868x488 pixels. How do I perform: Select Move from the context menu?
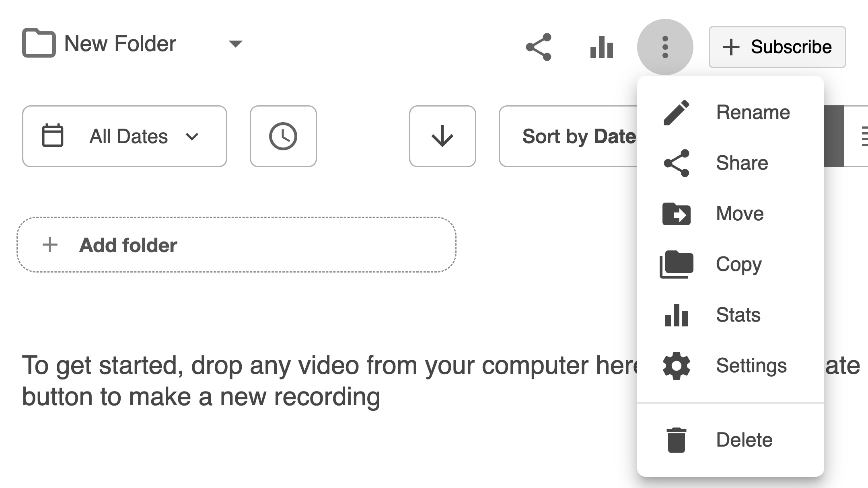(739, 213)
